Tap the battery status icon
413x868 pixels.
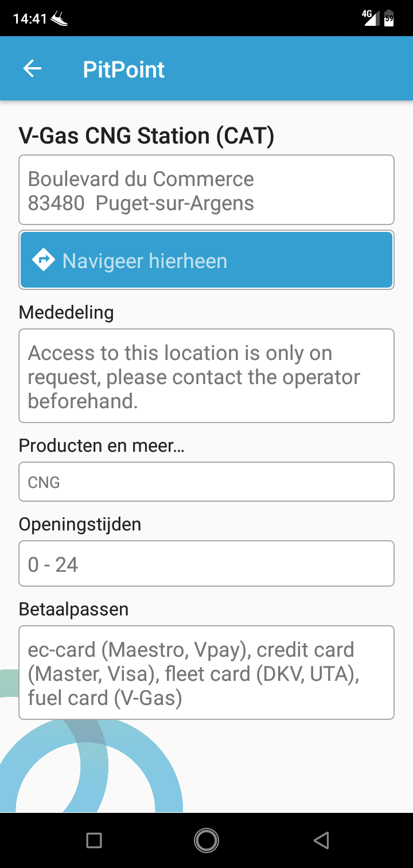tap(389, 18)
